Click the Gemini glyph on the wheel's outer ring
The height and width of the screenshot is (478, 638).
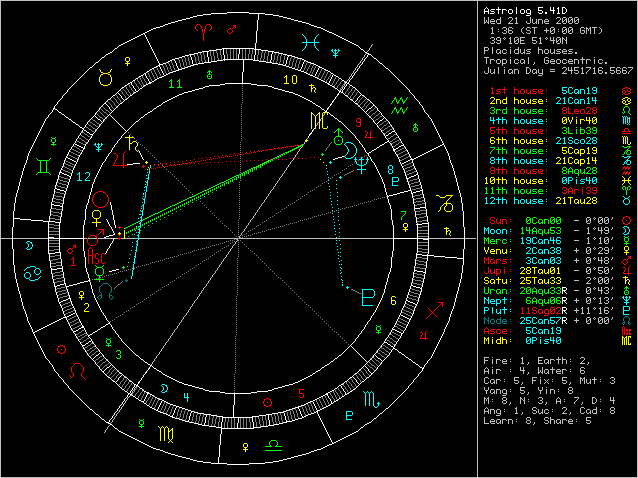pos(45,161)
